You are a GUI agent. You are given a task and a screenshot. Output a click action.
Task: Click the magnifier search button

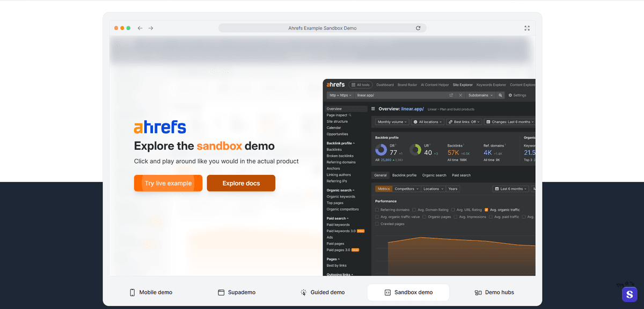tap(500, 95)
